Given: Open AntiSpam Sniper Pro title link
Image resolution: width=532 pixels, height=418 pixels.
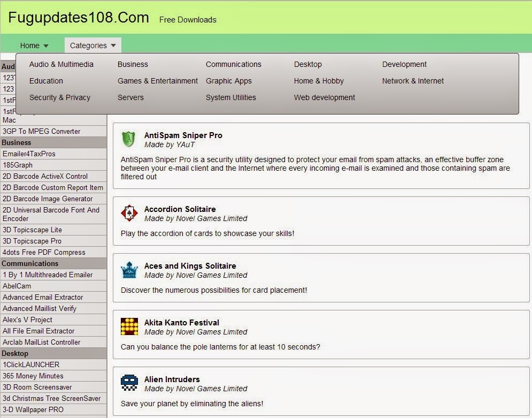Looking at the screenshot, I should tap(183, 135).
